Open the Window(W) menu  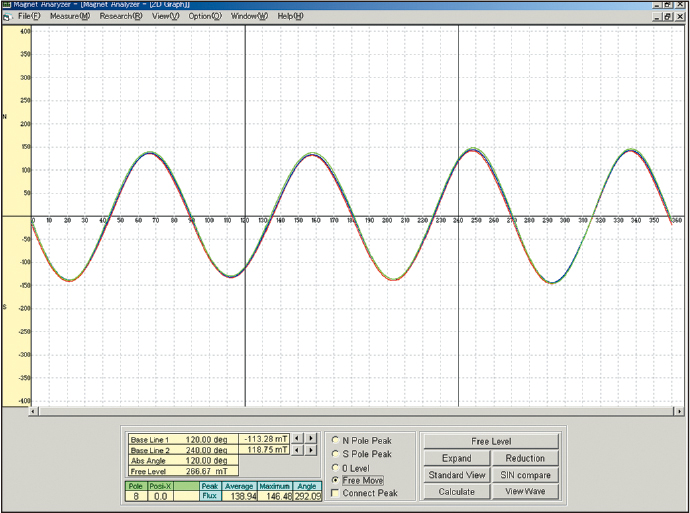[249, 16]
